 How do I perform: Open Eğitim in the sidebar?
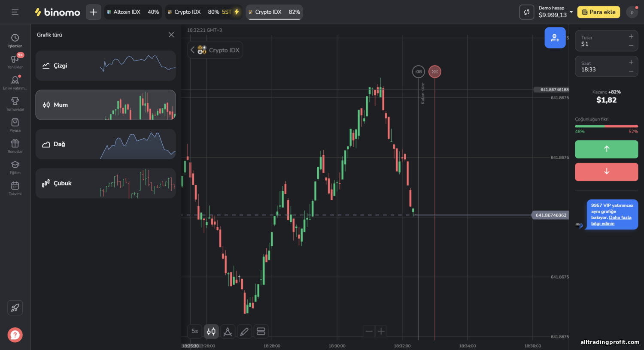tap(15, 167)
